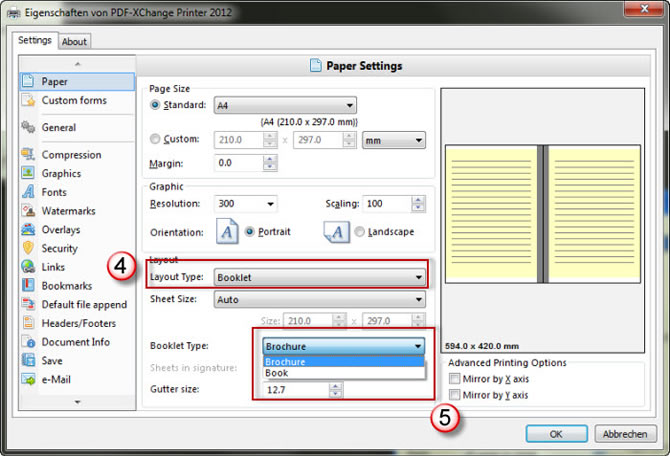Select Standard page size radio button
The height and width of the screenshot is (456, 670).
(x=155, y=105)
